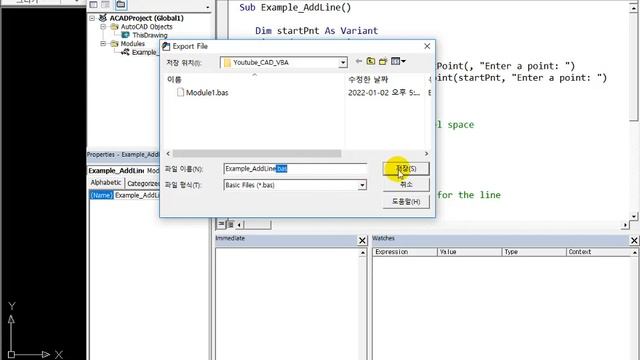
Task: Select the Example_ module in project tree
Action: [x=144, y=52]
